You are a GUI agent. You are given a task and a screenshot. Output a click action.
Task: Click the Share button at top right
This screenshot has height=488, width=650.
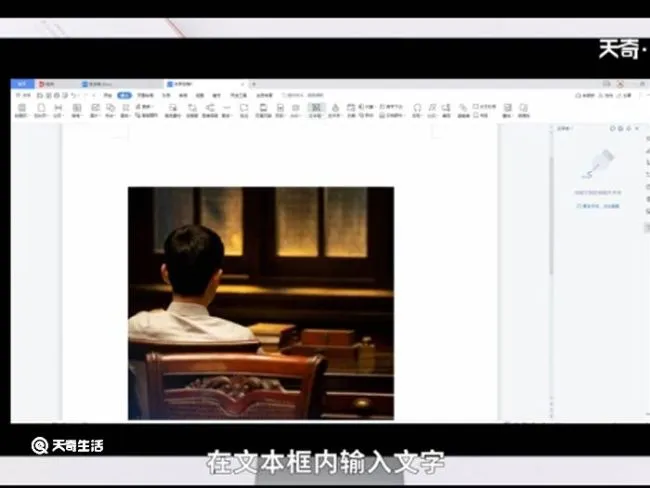coord(624,95)
